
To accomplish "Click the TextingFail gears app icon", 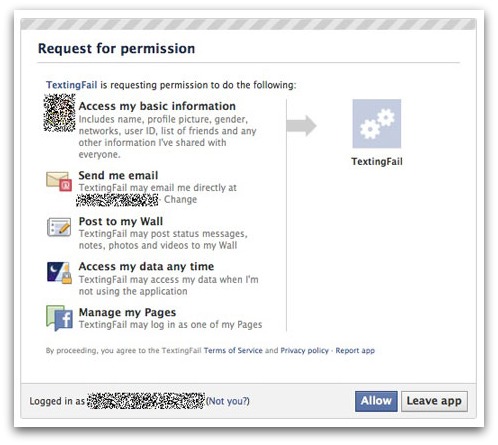I will 377,124.
